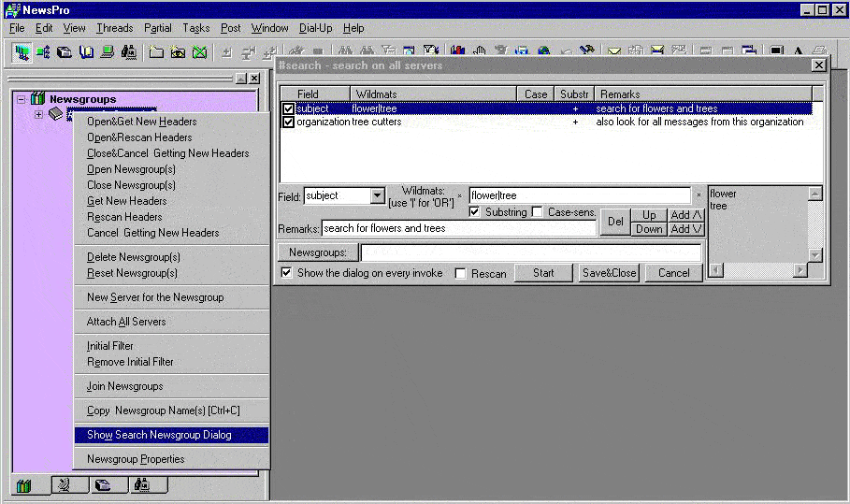Enable the Case-sens. checkbox
The width and height of the screenshot is (850, 504).
(538, 212)
